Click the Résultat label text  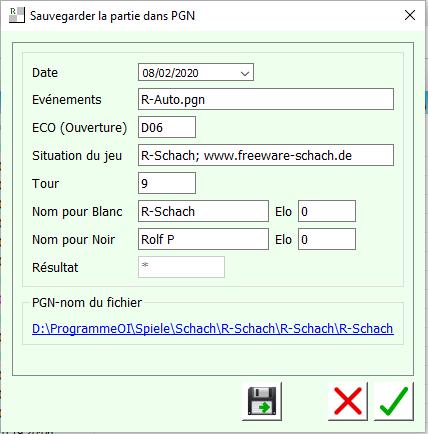(55, 267)
